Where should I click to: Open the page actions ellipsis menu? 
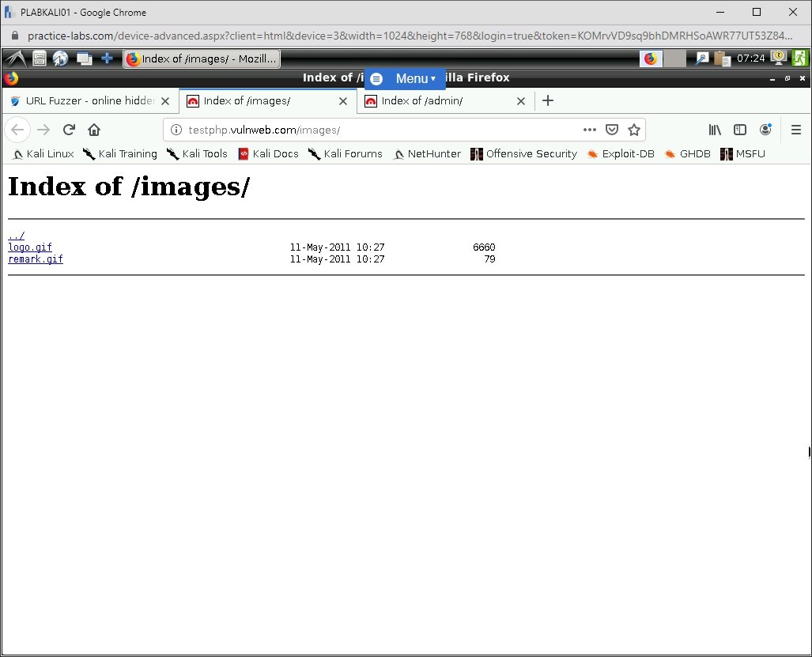pos(589,129)
